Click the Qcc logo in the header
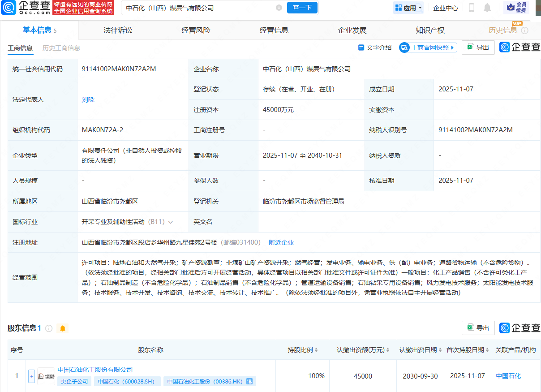541x392 pixels. (x=26, y=8)
